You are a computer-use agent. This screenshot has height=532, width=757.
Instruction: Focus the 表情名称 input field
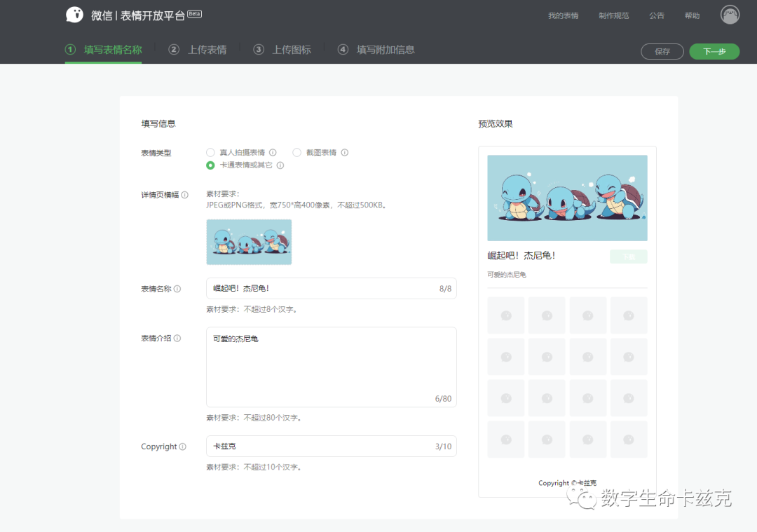[331, 288]
